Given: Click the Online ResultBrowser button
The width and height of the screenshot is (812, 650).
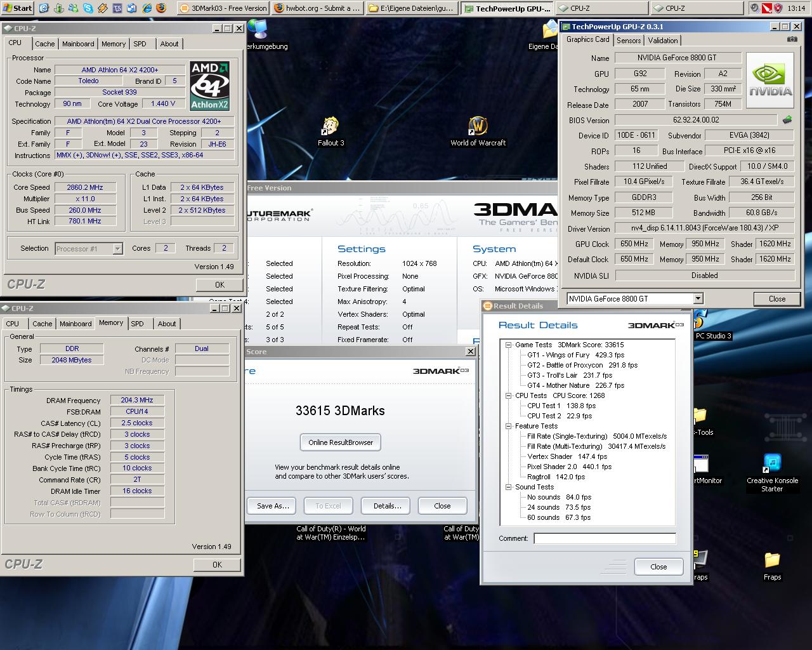Looking at the screenshot, I should coord(341,442).
